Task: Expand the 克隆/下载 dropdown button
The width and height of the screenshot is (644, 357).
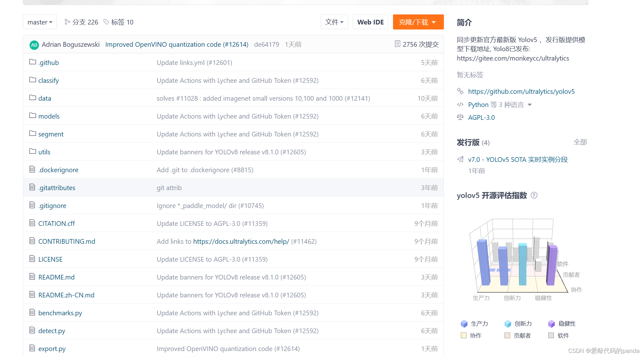Action: tap(418, 22)
